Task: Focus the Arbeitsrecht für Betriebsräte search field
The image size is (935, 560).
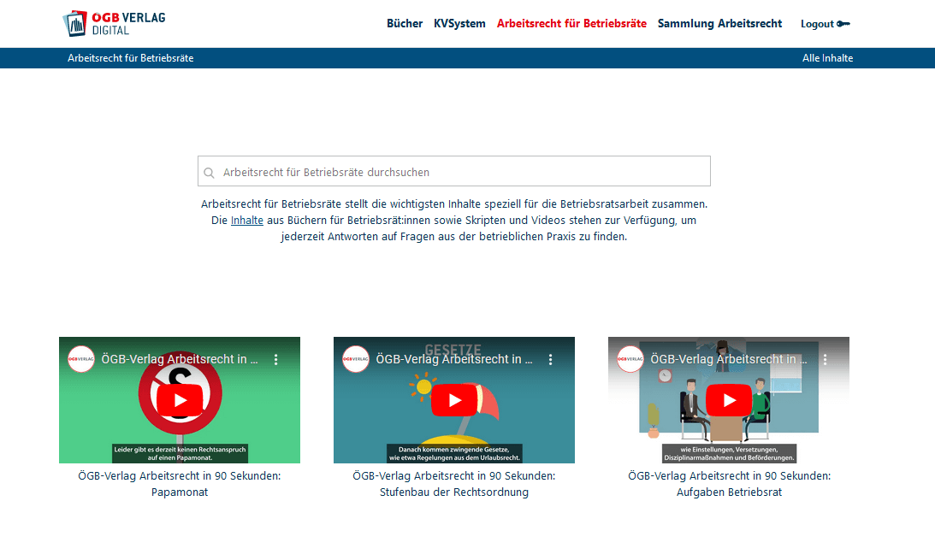Action: coord(454,171)
